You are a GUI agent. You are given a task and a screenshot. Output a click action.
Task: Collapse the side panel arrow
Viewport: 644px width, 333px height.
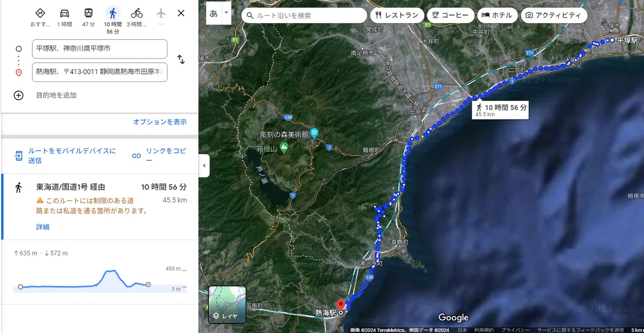[x=204, y=166]
